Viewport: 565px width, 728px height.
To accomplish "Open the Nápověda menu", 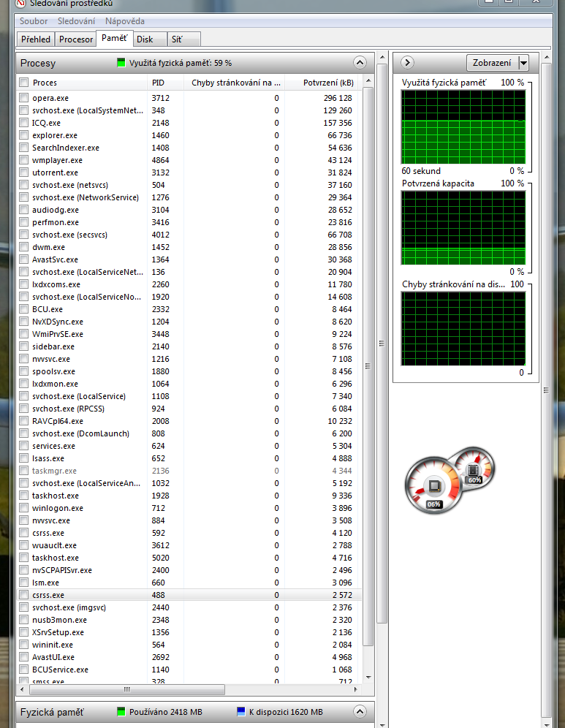I will (x=124, y=21).
